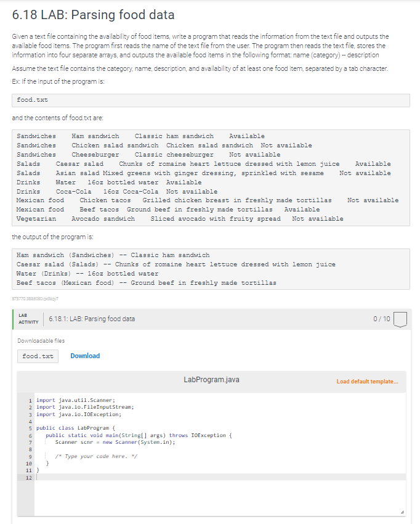420x524 pixels.
Task: Click the 'and the contents of food.txt are:' text
Action: 57,118
